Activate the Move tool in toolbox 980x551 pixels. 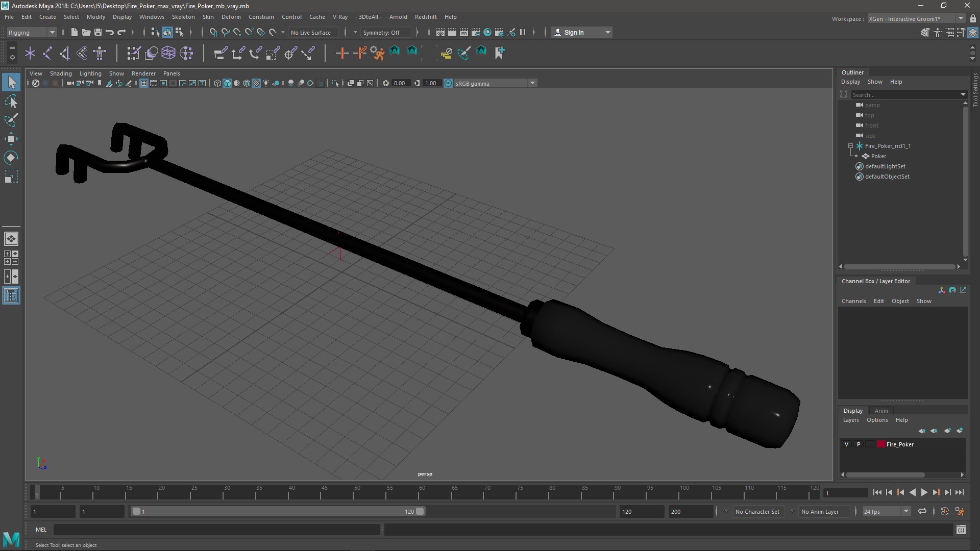tap(11, 139)
